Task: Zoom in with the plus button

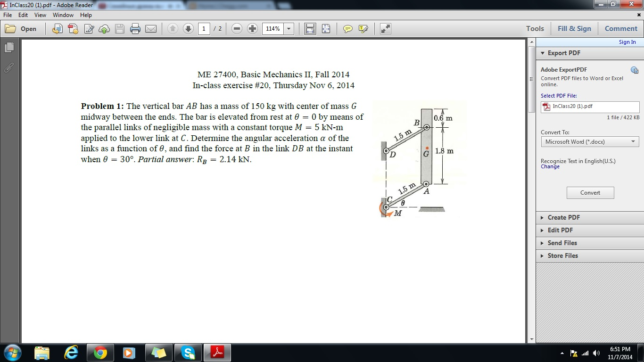Action: coord(252,29)
